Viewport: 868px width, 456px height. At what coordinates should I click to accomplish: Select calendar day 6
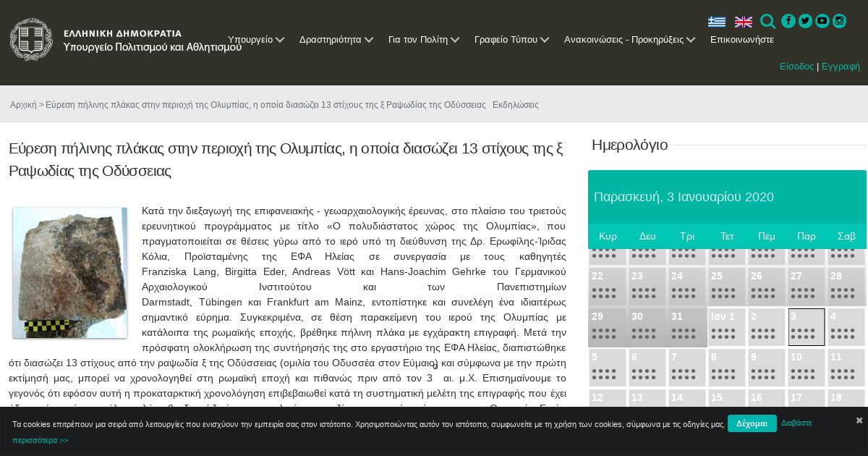(647, 368)
